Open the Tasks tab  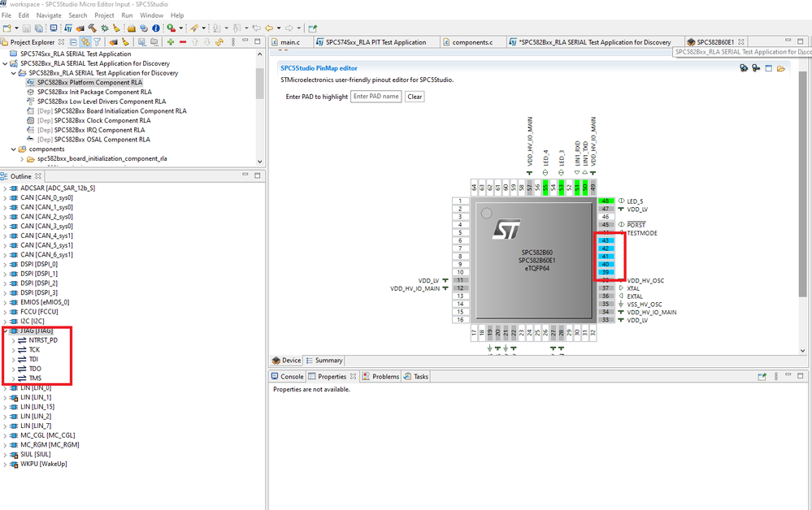coord(416,377)
